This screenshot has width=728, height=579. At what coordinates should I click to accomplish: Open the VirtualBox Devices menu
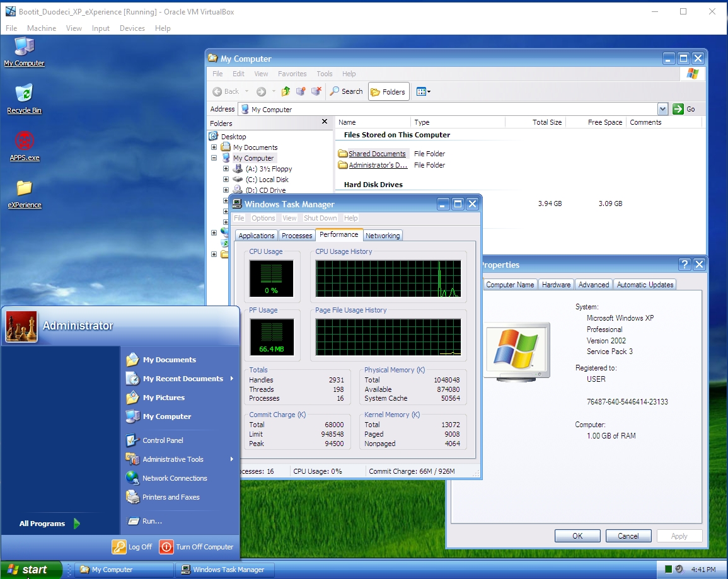pyautogui.click(x=132, y=28)
